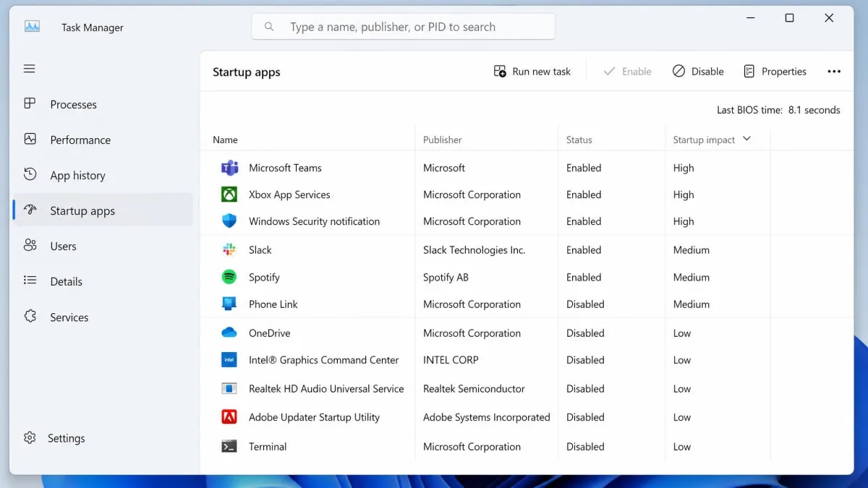The image size is (868, 488).
Task: Click Spotify Enabled status cell
Action: 584,277
